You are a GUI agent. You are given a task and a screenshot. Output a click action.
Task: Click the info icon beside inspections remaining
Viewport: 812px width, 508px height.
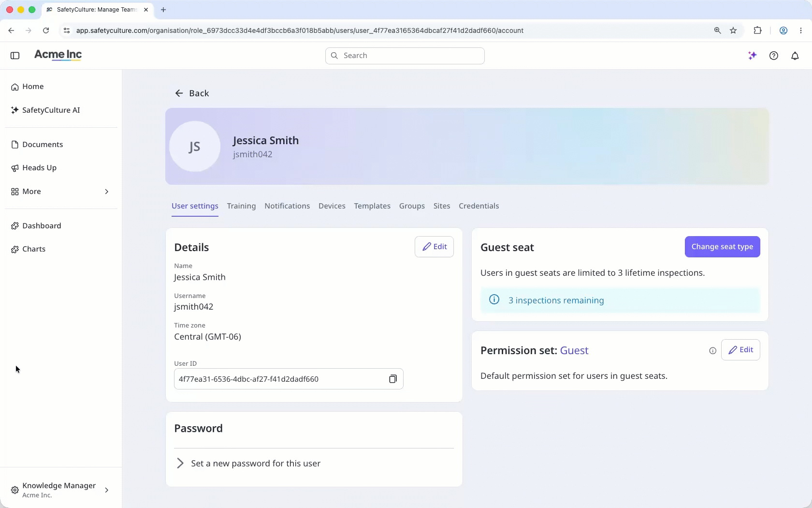(494, 299)
